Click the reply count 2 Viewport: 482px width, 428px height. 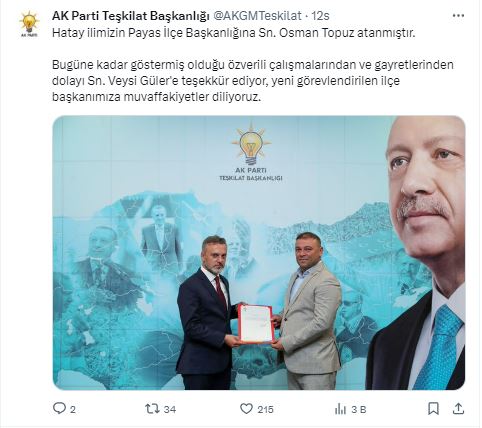click(x=73, y=409)
